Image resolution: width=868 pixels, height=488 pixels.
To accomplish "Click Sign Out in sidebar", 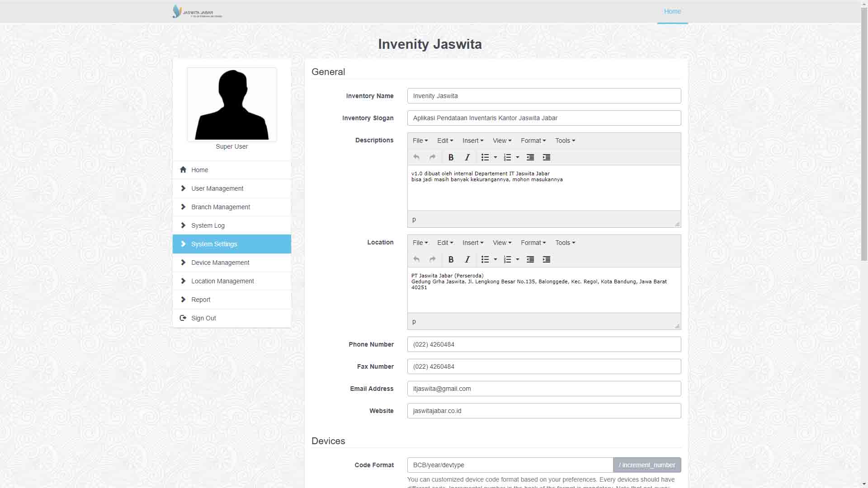I will tap(203, 318).
